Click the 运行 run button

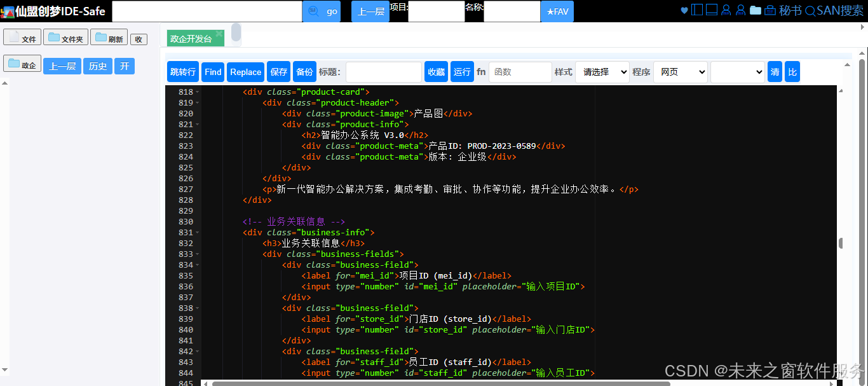462,72
